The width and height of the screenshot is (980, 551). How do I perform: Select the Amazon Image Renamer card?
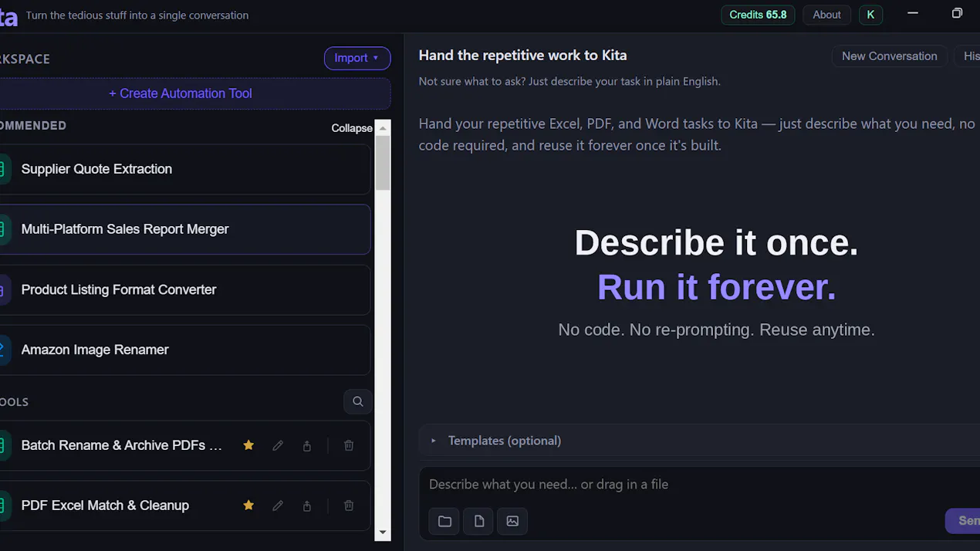click(185, 350)
